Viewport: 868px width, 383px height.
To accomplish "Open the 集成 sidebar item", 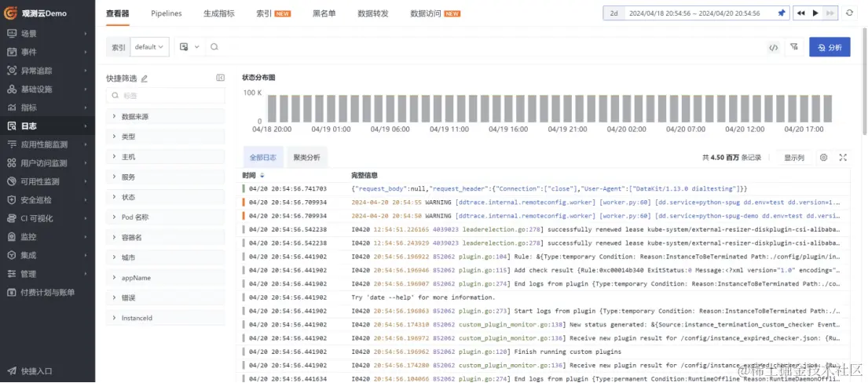I will (48, 255).
